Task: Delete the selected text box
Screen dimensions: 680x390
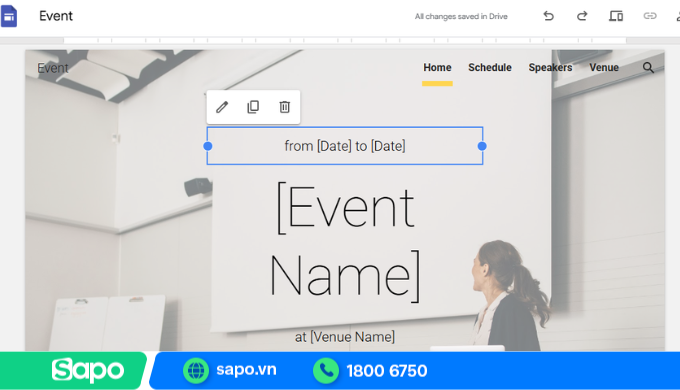Action: pyautogui.click(x=284, y=107)
